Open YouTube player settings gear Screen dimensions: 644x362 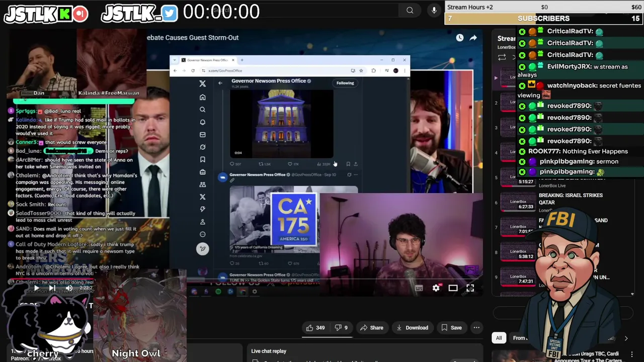click(x=436, y=288)
